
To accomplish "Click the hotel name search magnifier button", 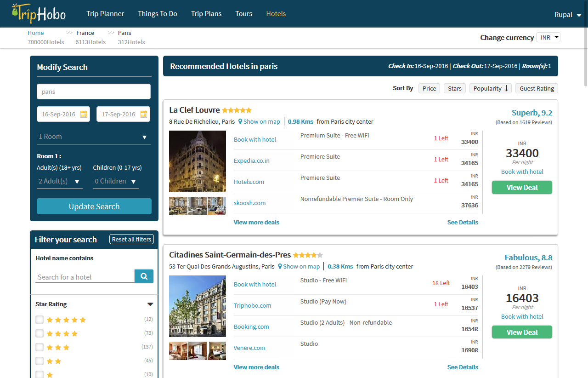I will coord(144,276).
